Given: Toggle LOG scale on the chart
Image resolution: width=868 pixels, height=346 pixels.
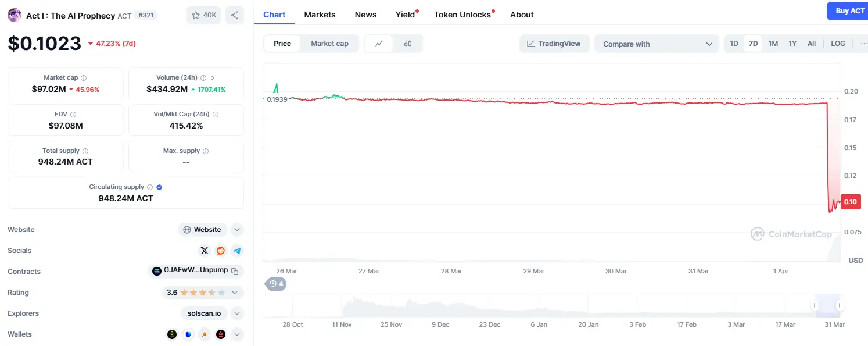Looking at the screenshot, I should 838,44.
